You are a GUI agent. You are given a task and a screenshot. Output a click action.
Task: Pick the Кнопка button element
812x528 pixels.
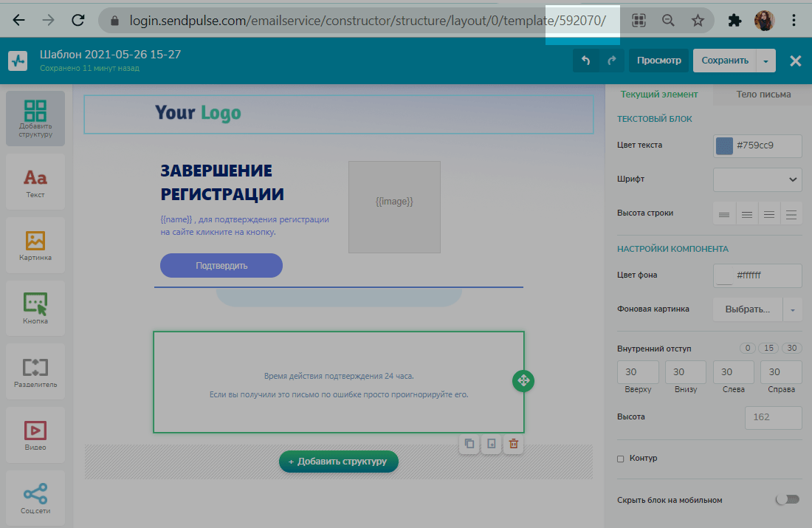pyautogui.click(x=35, y=307)
